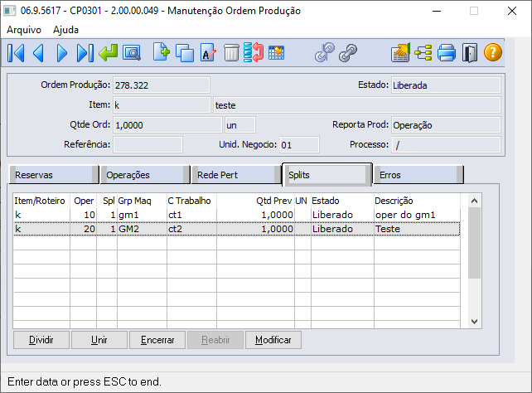532x393 pixels.
Task: Click the Modificar button
Action: click(x=273, y=340)
